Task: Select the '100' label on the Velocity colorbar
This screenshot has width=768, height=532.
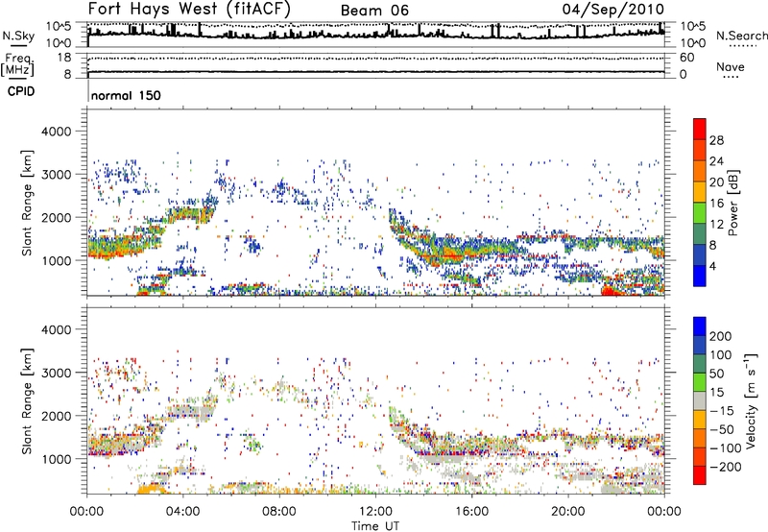Action: pos(721,355)
